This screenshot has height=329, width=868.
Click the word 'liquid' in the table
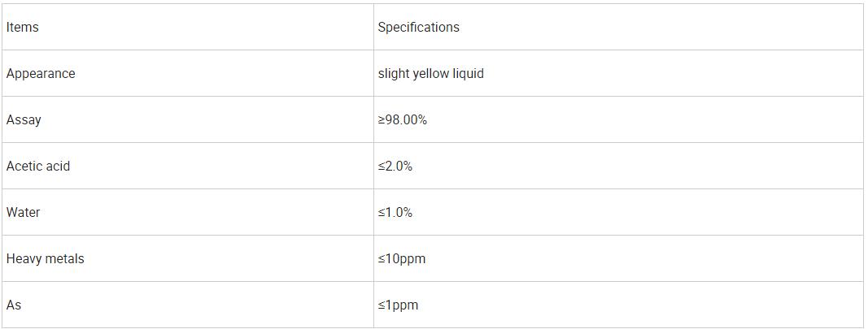click(x=469, y=73)
